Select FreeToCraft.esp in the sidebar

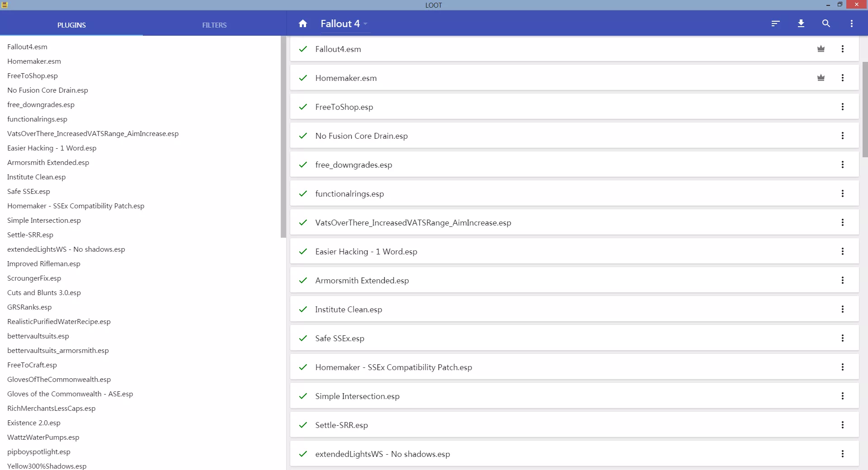32,365
